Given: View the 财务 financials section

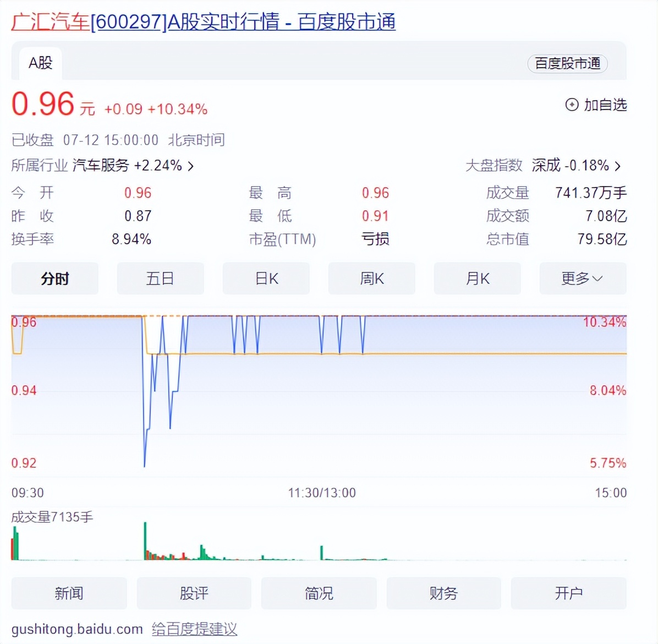Looking at the screenshot, I should pyautogui.click(x=443, y=593).
